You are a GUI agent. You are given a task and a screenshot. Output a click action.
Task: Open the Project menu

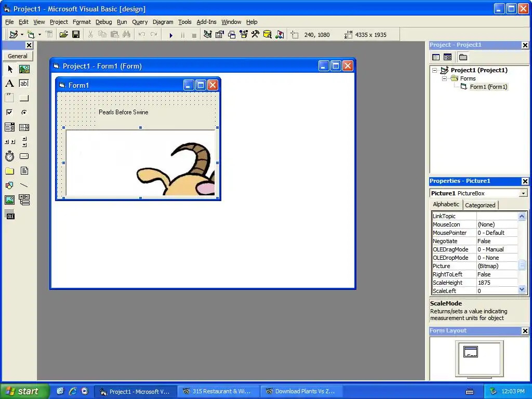point(59,22)
